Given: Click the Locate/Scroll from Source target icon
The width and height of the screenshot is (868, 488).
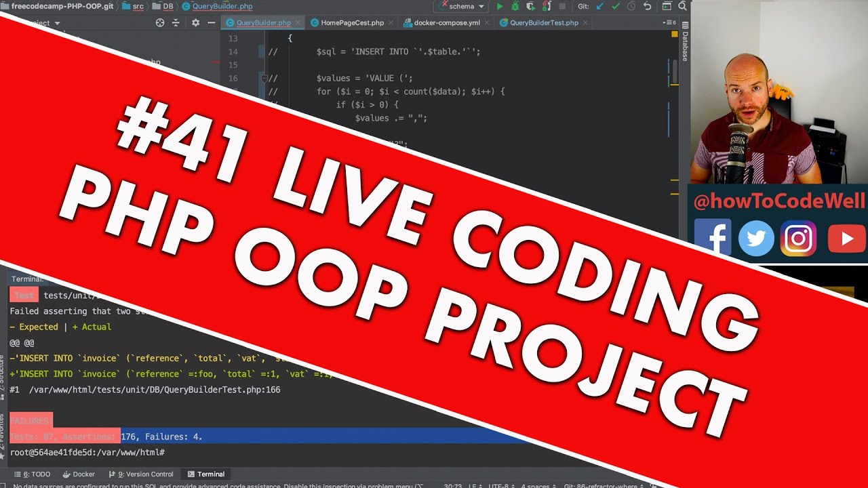Looking at the screenshot, I should tap(160, 22).
